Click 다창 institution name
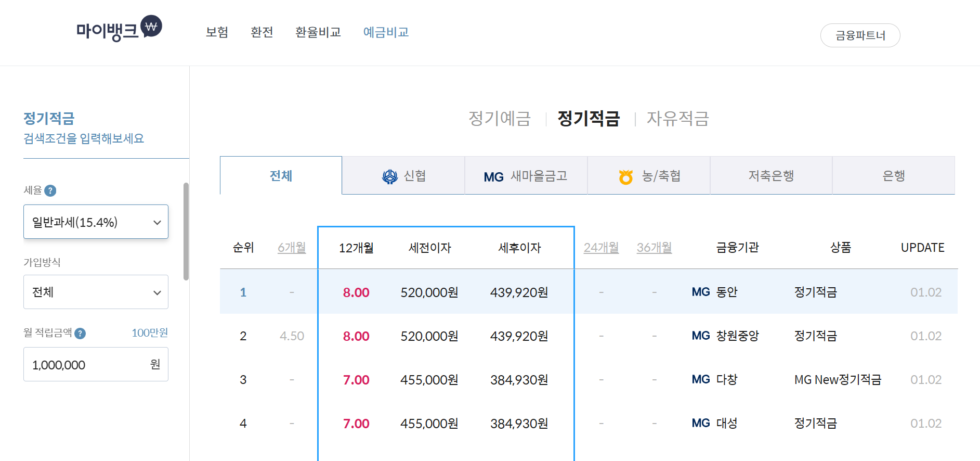Screen dimensions: 980x461 [727, 379]
